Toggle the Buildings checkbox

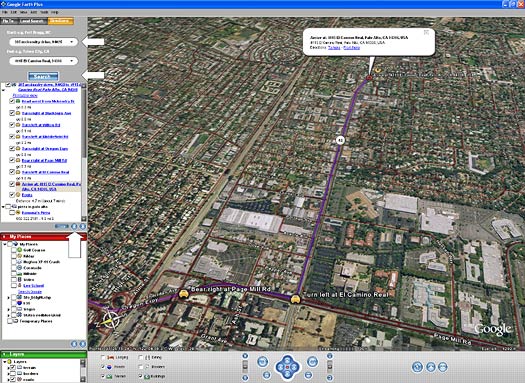[x=141, y=376]
